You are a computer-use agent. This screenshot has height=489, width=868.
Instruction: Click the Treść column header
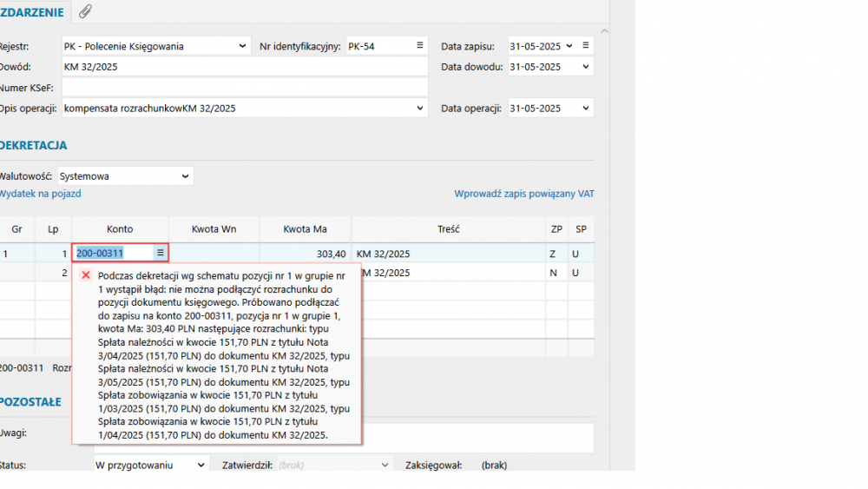point(448,229)
